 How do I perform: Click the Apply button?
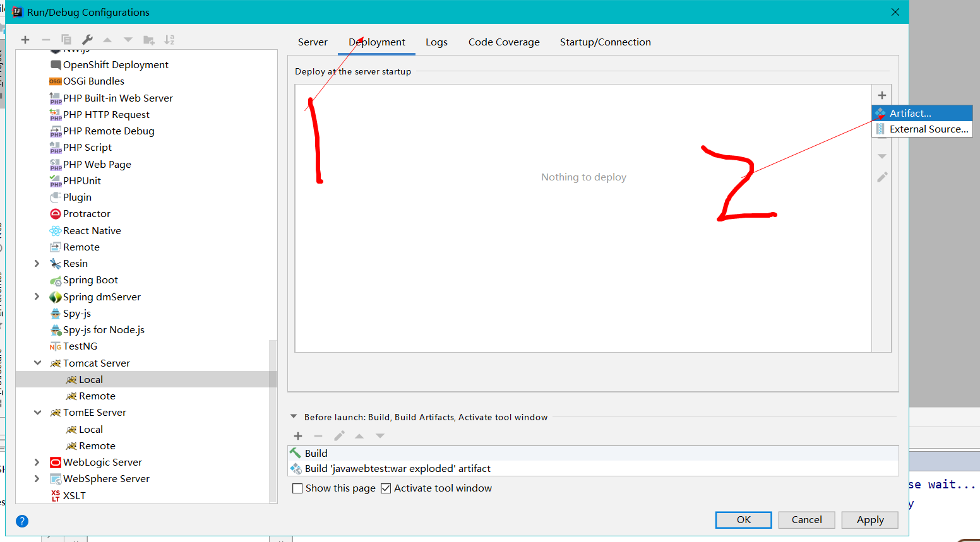coord(870,520)
